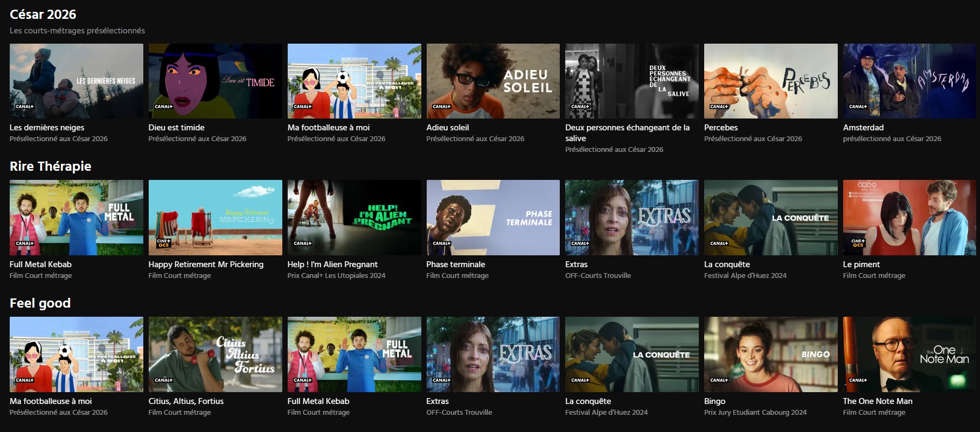
Task: Select the Amsterdad thumbnail
Action: point(910,81)
